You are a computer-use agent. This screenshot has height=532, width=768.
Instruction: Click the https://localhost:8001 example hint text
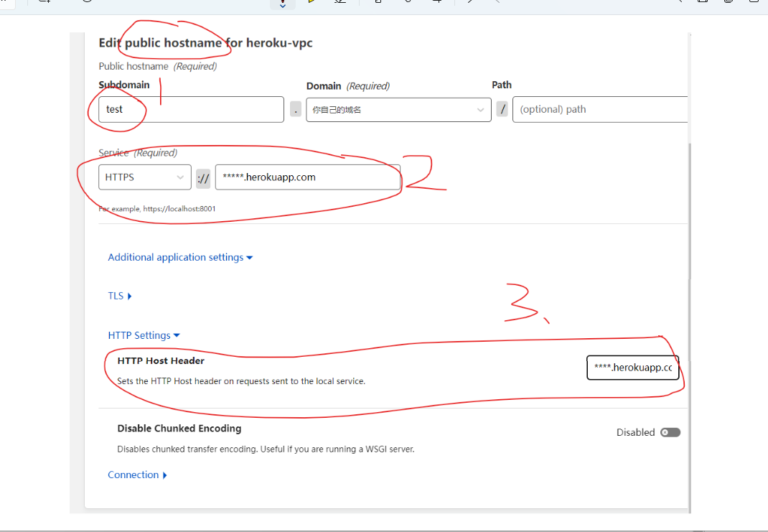pos(157,209)
